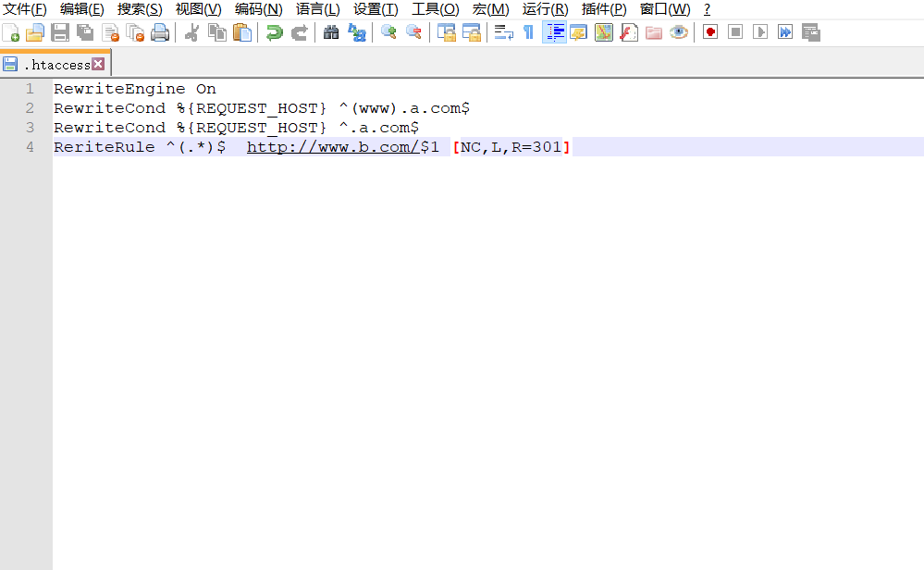Screen dimensions: 924x570
Task: Paste clipboard contents via toolbar
Action: (241, 32)
